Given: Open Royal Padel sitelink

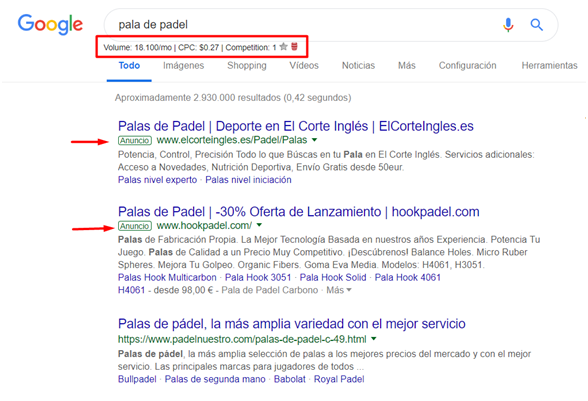Looking at the screenshot, I should pos(339,379).
